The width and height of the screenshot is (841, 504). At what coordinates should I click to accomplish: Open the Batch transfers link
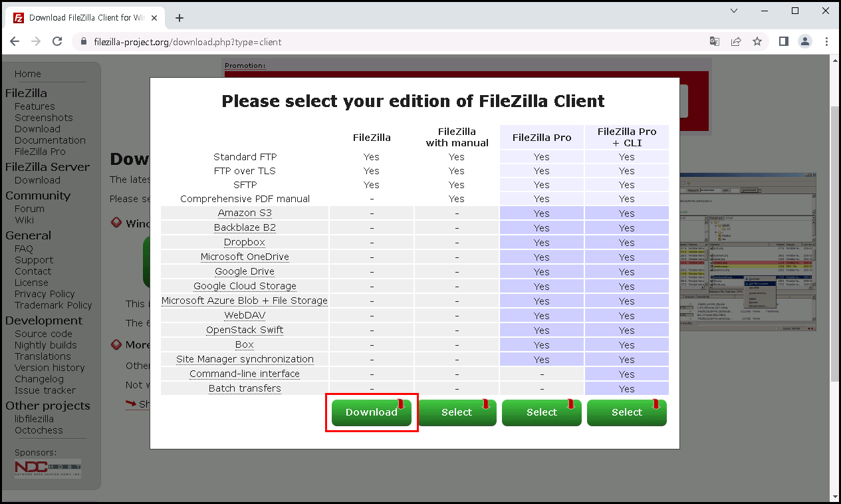click(x=245, y=388)
